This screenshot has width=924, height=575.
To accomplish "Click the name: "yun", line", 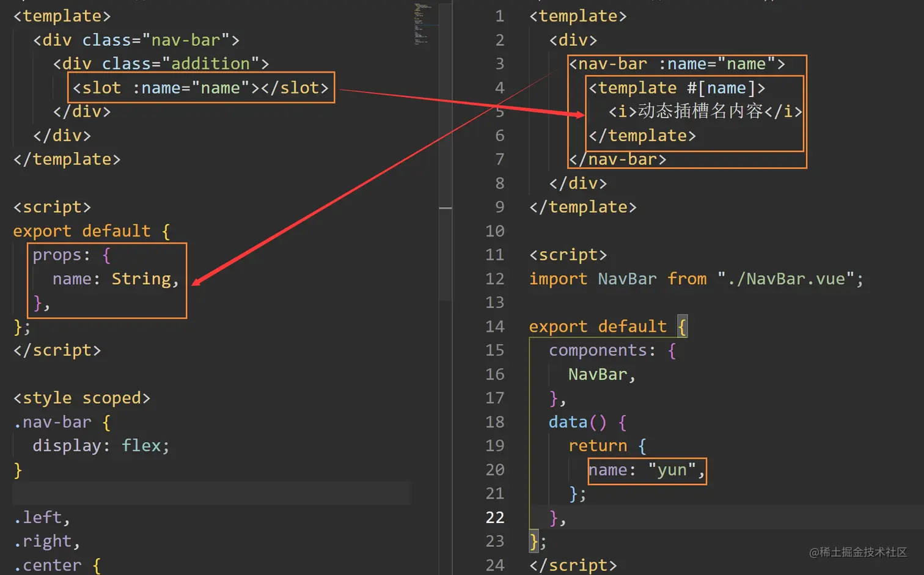I will [647, 471].
